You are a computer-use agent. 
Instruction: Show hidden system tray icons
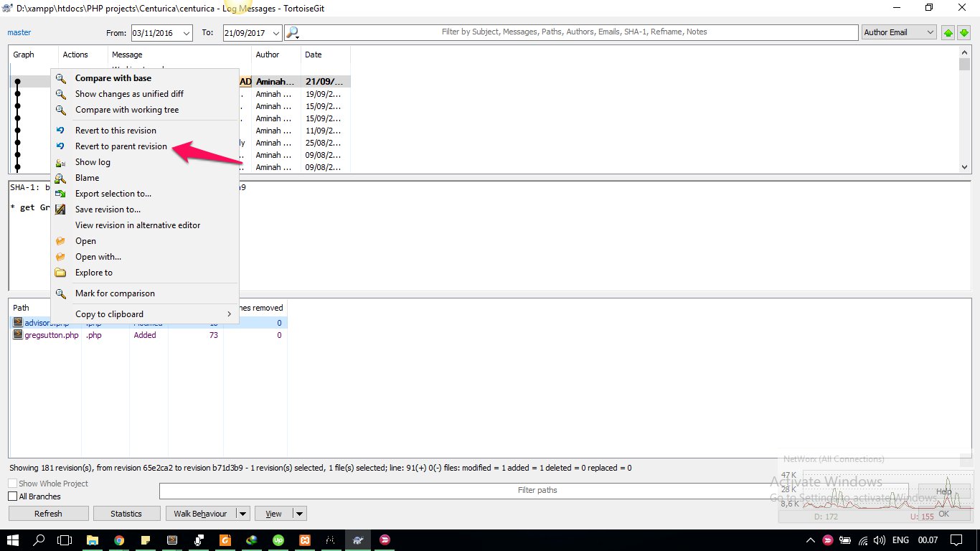tap(811, 540)
